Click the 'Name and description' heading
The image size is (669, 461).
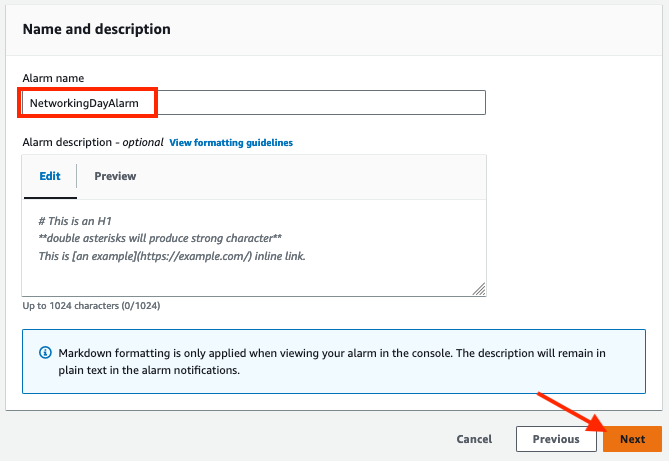click(x=96, y=29)
